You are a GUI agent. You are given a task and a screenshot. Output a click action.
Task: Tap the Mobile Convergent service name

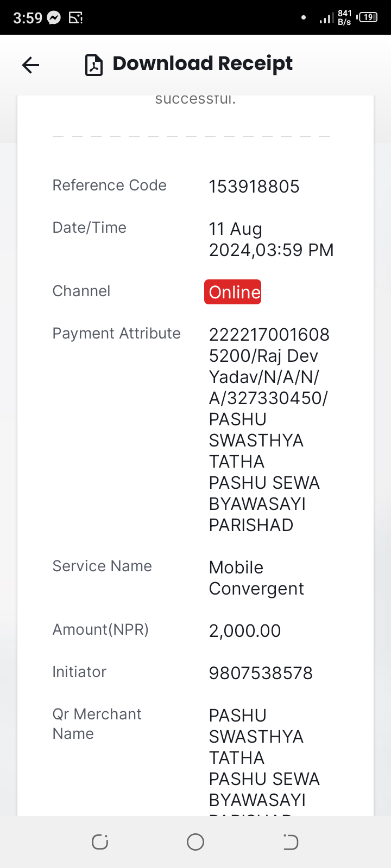(256, 578)
